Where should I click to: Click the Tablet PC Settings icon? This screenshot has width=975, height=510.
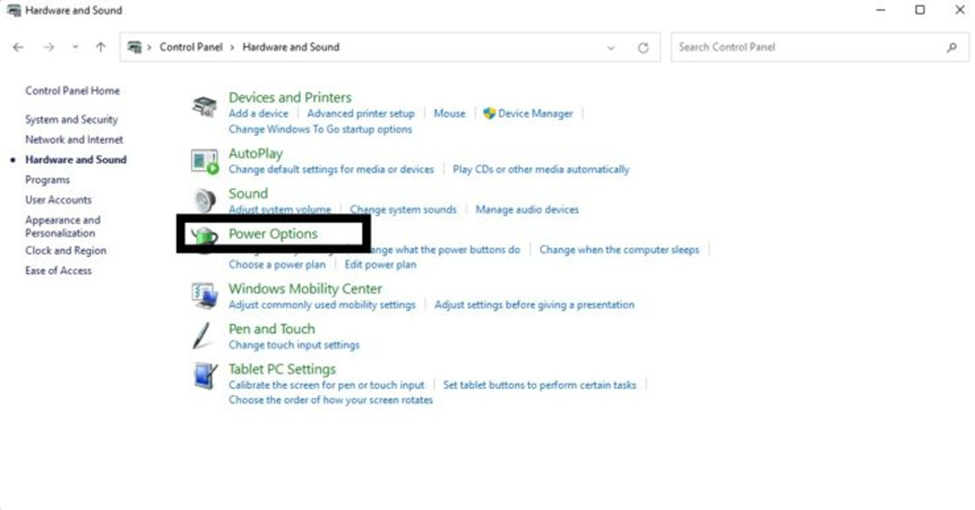(205, 376)
